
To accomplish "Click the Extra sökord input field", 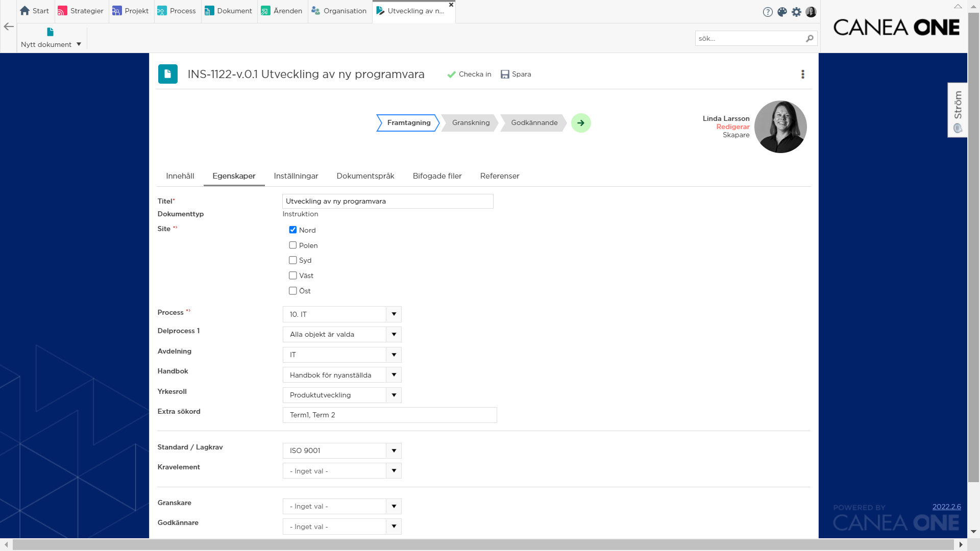I will 389,415.
